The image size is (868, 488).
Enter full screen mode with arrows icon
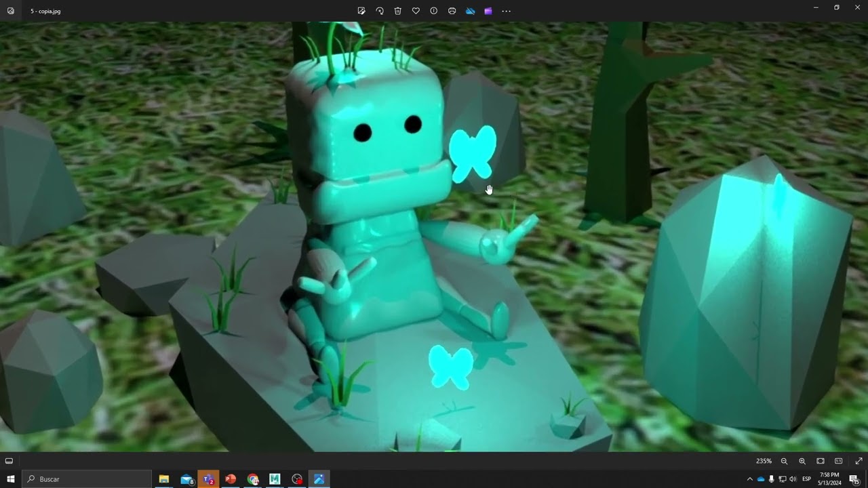click(x=859, y=461)
